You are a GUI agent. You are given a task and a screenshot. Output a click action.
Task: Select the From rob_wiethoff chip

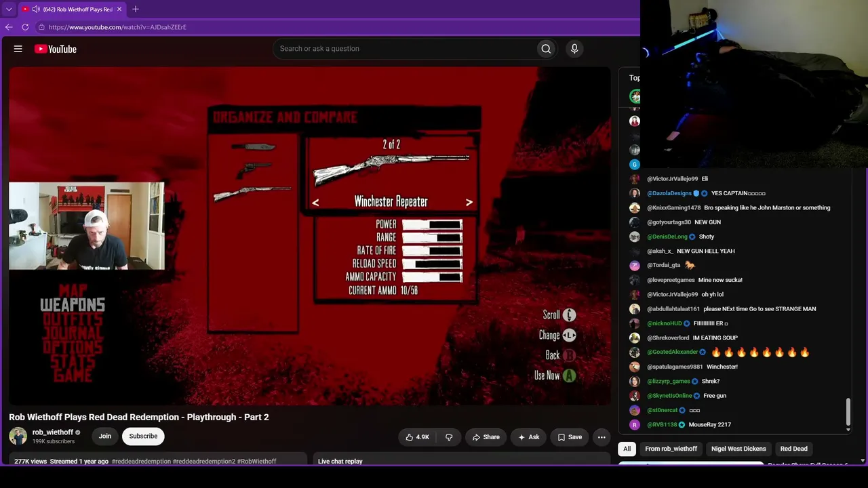[671, 449]
